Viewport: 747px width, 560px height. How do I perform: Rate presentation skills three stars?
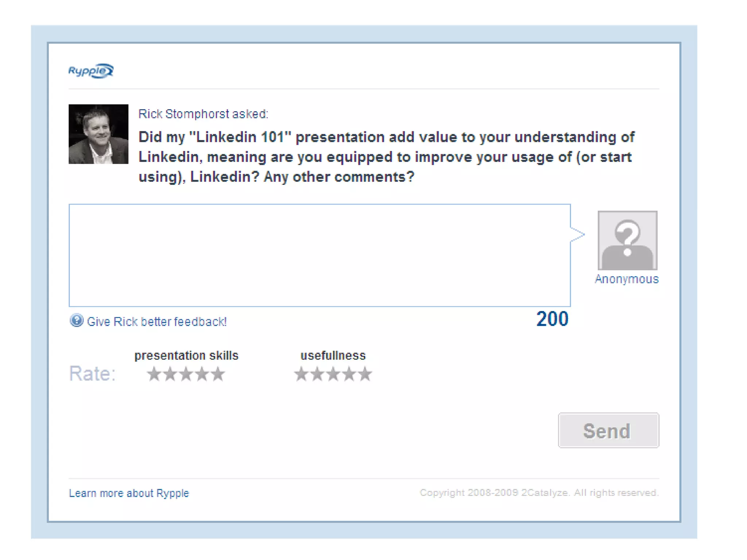click(x=186, y=374)
